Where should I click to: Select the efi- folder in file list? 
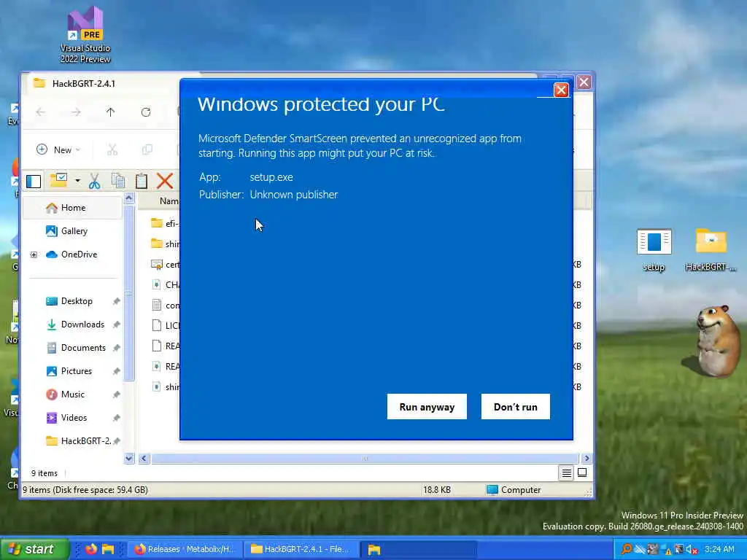pos(165,224)
